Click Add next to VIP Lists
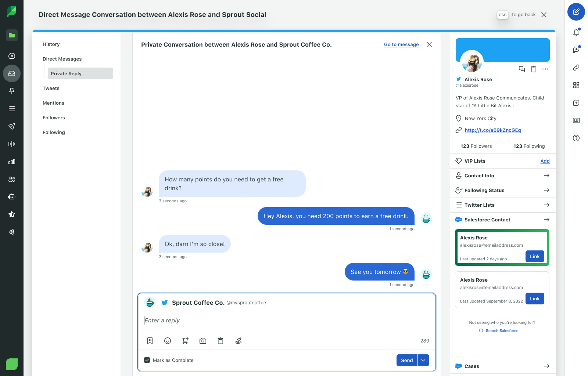The width and height of the screenshot is (588, 376). tap(545, 161)
